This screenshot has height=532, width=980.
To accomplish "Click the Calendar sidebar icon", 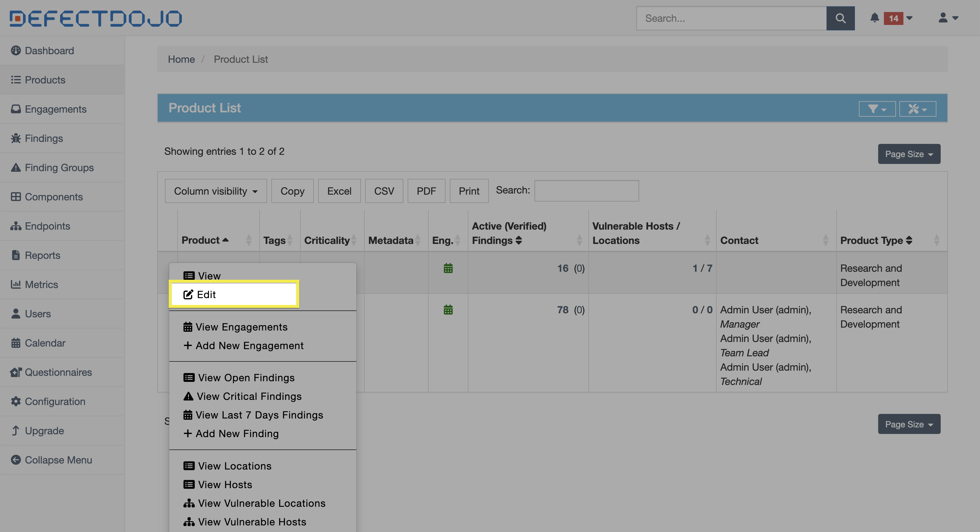I will (x=15, y=343).
